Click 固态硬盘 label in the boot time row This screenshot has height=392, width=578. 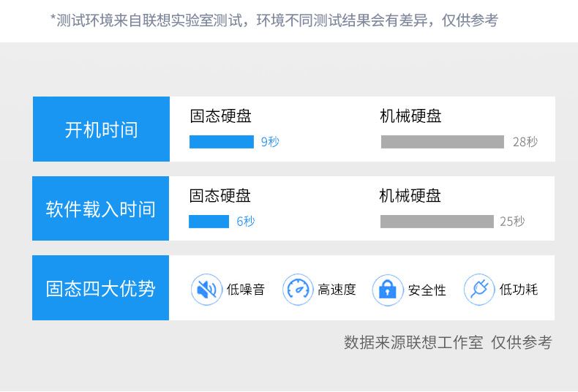coord(221,116)
